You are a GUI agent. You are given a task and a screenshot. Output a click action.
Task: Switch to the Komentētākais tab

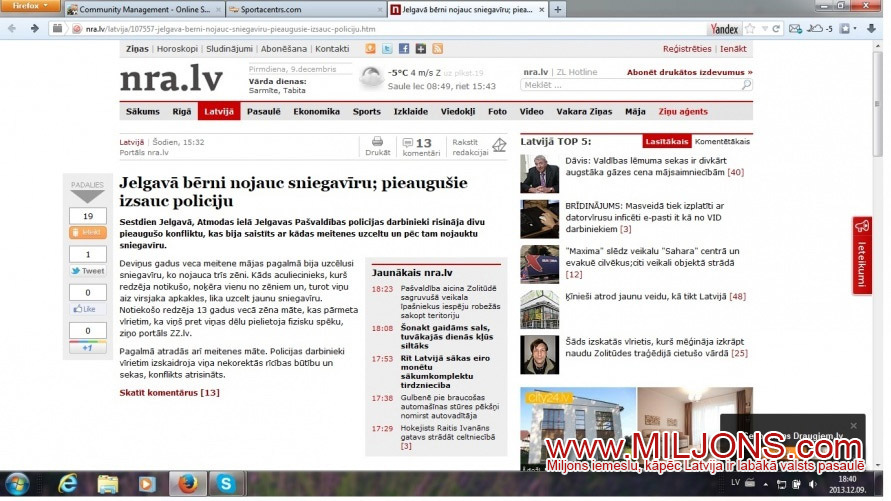tap(722, 141)
